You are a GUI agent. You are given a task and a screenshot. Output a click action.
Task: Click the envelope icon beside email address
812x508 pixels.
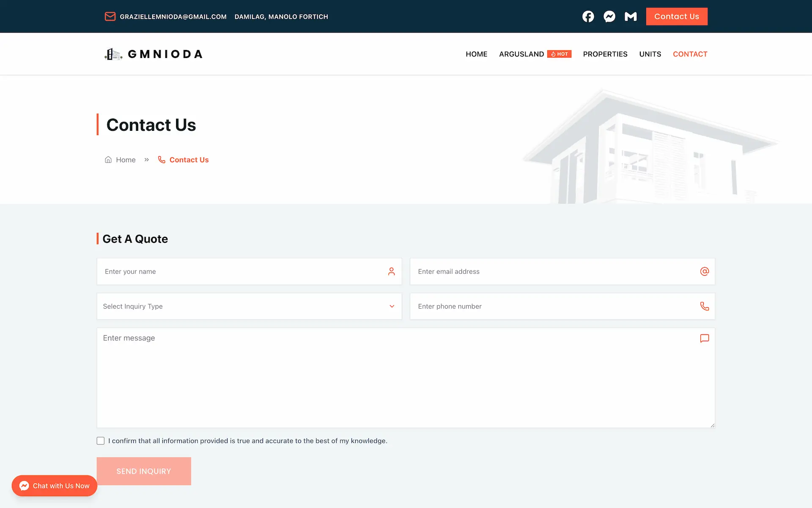(x=110, y=17)
